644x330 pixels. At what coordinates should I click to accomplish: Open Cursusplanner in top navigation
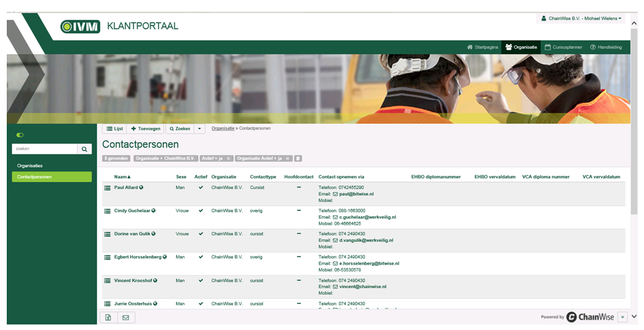[x=563, y=47]
